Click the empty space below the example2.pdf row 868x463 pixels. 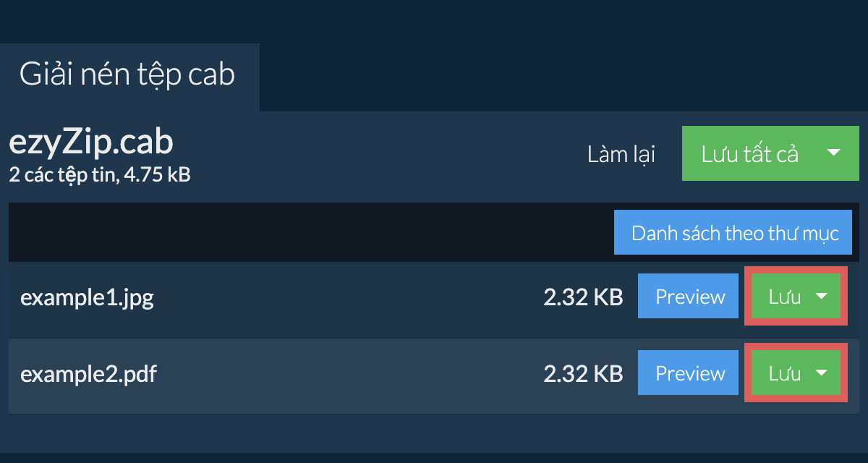coord(434,433)
